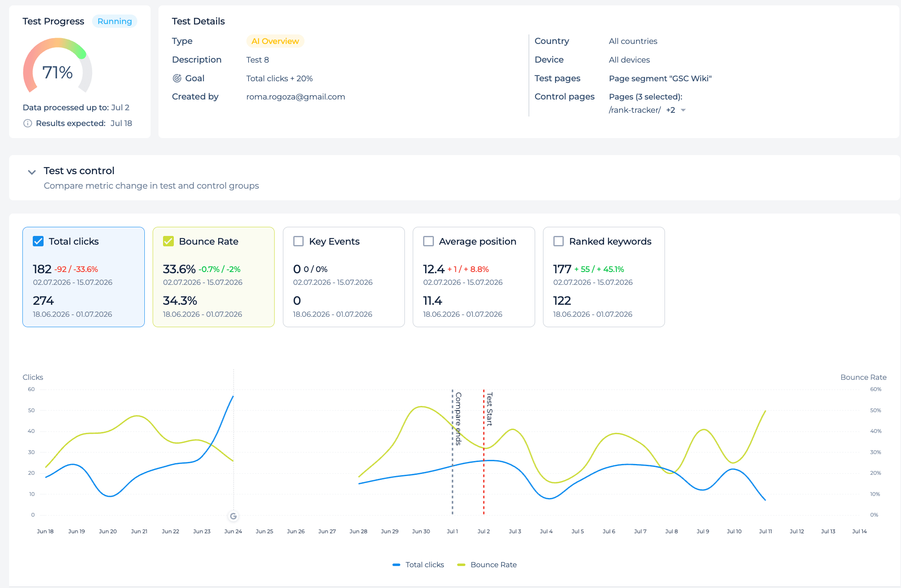The width and height of the screenshot is (901, 588).
Task: Click the AI Overview type badge
Action: (275, 41)
